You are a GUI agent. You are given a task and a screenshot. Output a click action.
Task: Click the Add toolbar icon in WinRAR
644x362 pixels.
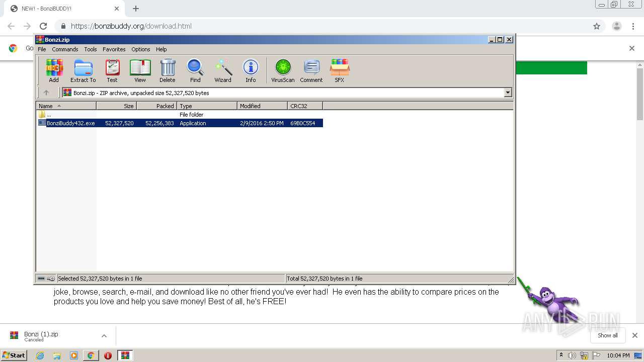click(54, 70)
